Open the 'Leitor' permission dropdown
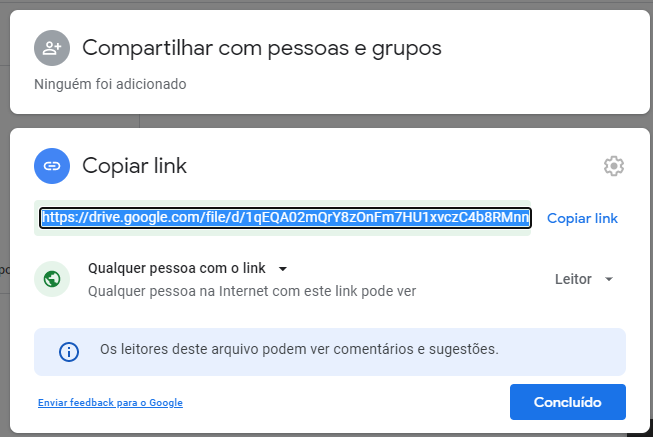This screenshot has width=653, height=437. pos(584,279)
